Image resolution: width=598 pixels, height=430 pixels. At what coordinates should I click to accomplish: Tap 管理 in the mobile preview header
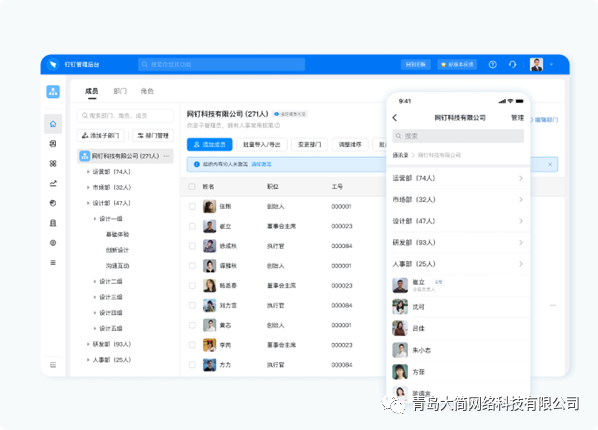point(517,118)
